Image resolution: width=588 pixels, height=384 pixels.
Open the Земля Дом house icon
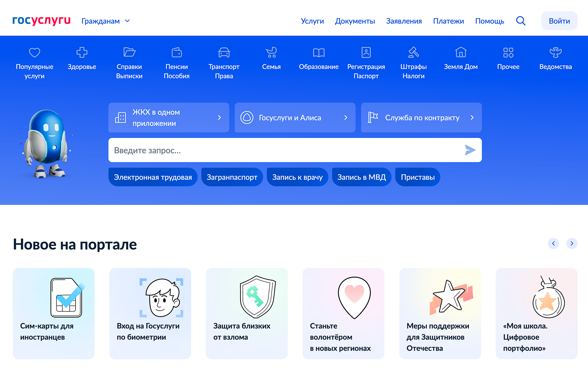click(x=461, y=52)
